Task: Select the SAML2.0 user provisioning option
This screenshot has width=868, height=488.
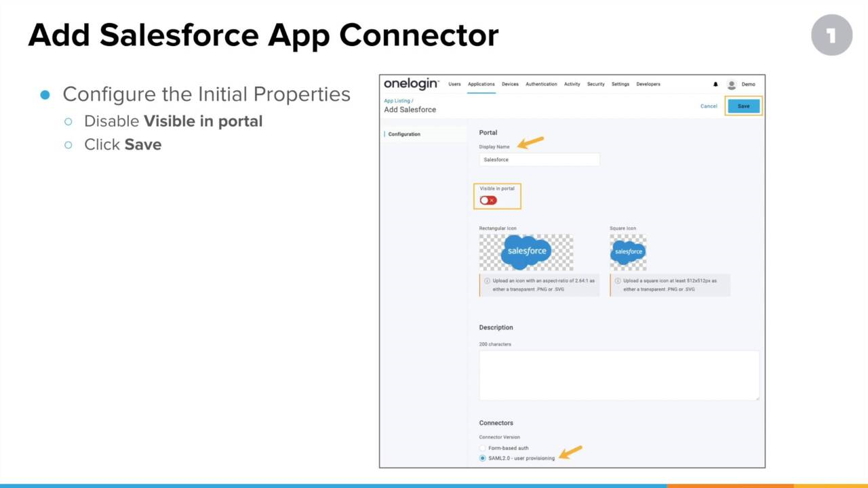Action: click(x=482, y=458)
